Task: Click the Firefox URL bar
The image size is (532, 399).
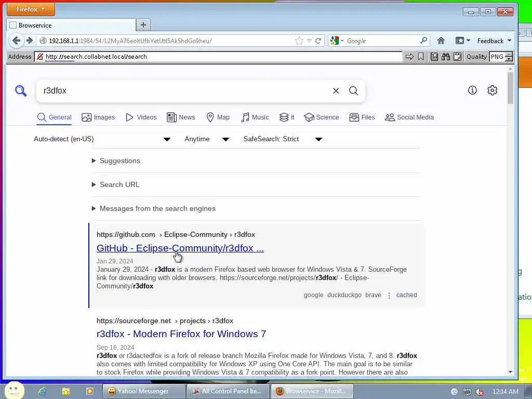Action: tap(166, 41)
